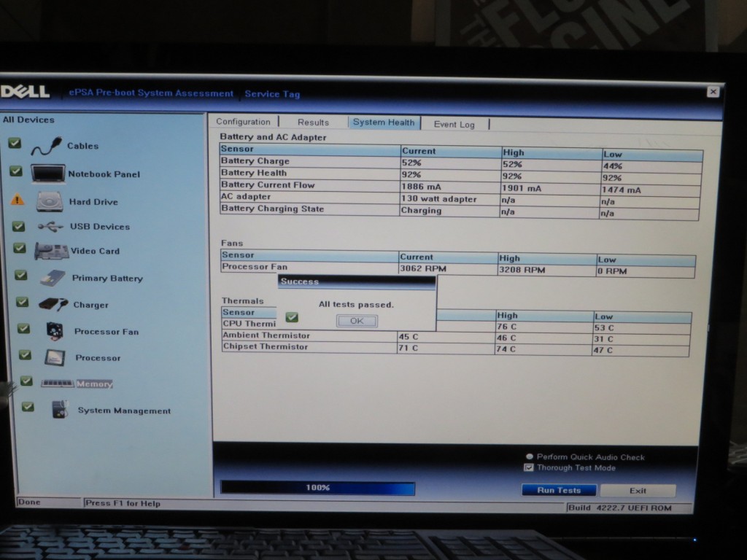Click the Battery Charge row label
747x560 pixels.
[255, 161]
